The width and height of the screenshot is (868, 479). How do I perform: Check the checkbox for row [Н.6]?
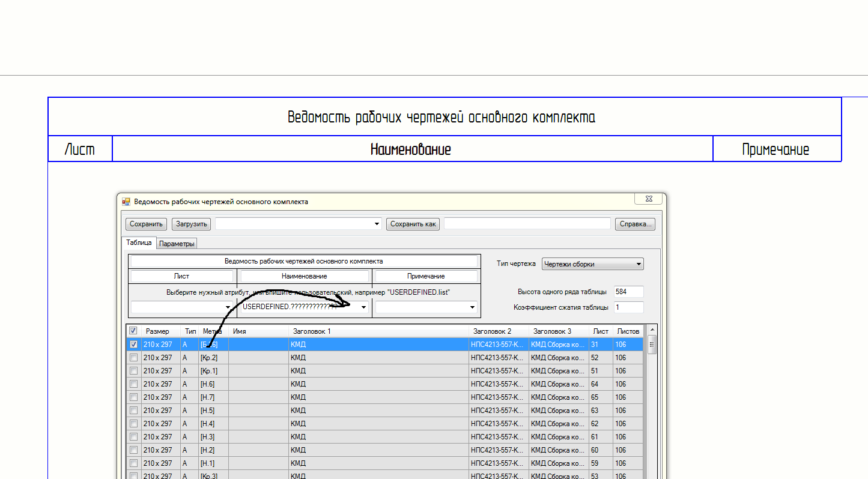coord(133,384)
